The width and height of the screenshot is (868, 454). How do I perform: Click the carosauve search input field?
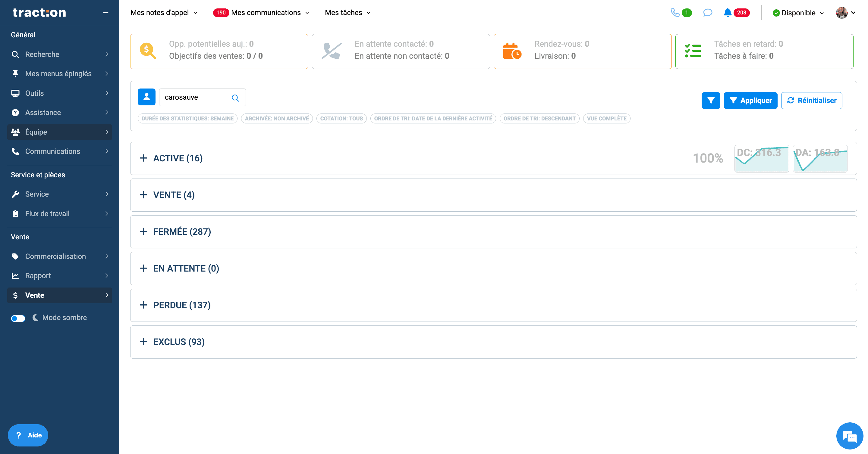pyautogui.click(x=202, y=97)
